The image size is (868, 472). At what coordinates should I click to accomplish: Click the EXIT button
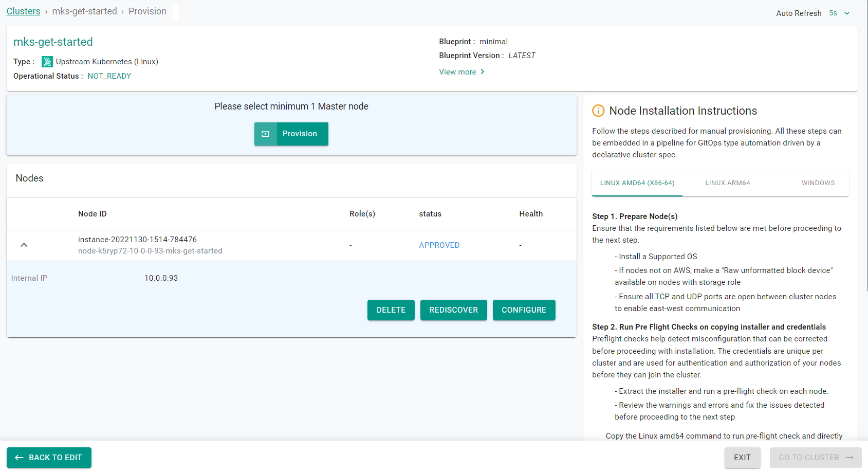pyautogui.click(x=743, y=458)
